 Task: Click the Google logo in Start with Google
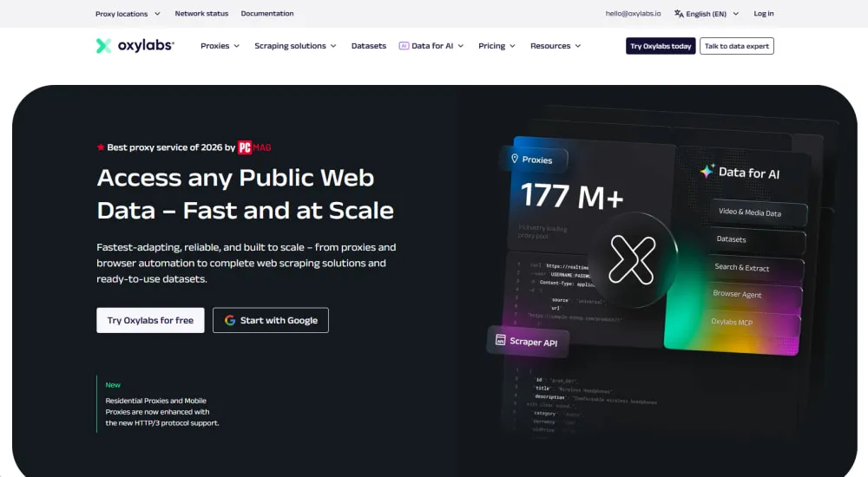click(230, 320)
